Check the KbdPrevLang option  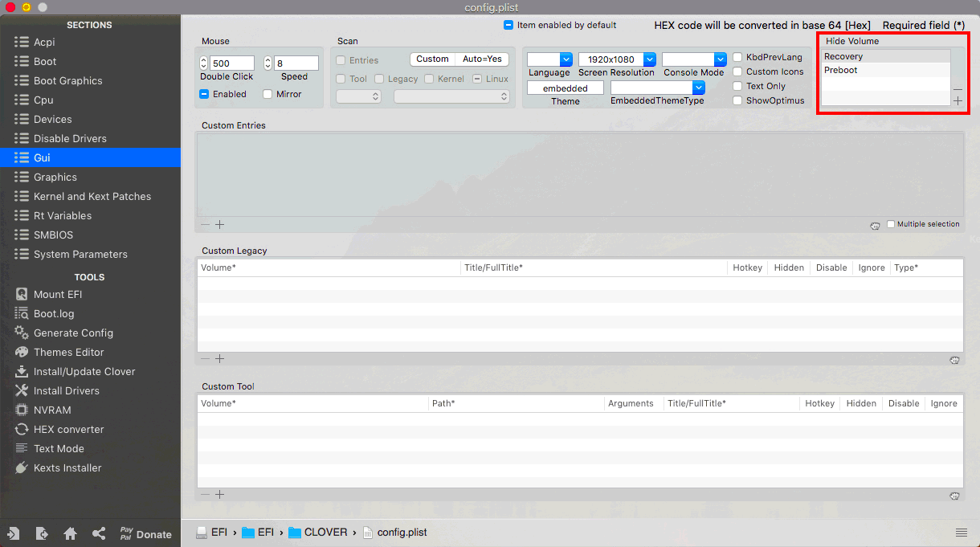tap(737, 57)
